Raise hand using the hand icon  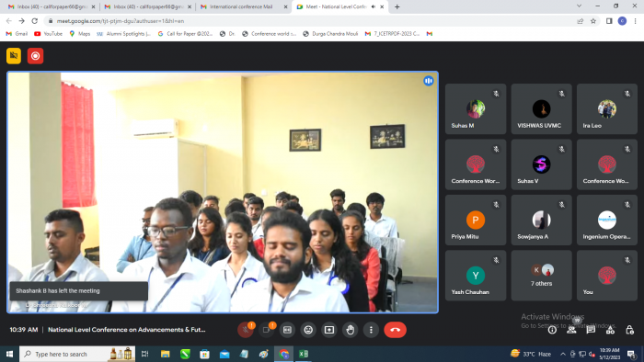coord(350,330)
